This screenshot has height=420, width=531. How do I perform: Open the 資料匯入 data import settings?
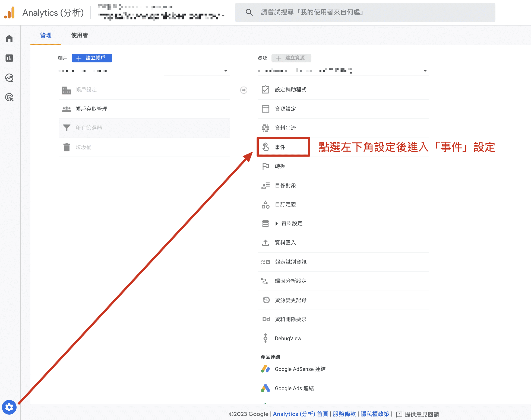click(285, 243)
